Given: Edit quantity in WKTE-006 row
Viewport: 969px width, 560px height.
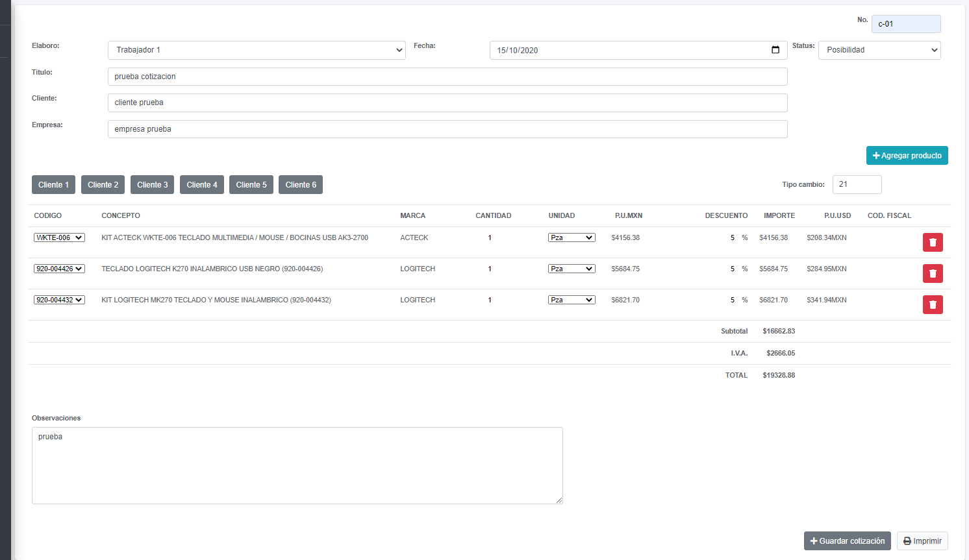Looking at the screenshot, I should pyautogui.click(x=490, y=237).
